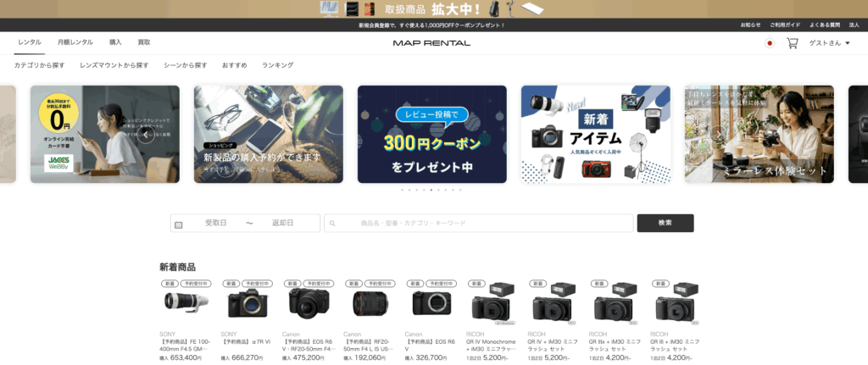
Task: Click the 326,700円 price
Action: pos(431,358)
